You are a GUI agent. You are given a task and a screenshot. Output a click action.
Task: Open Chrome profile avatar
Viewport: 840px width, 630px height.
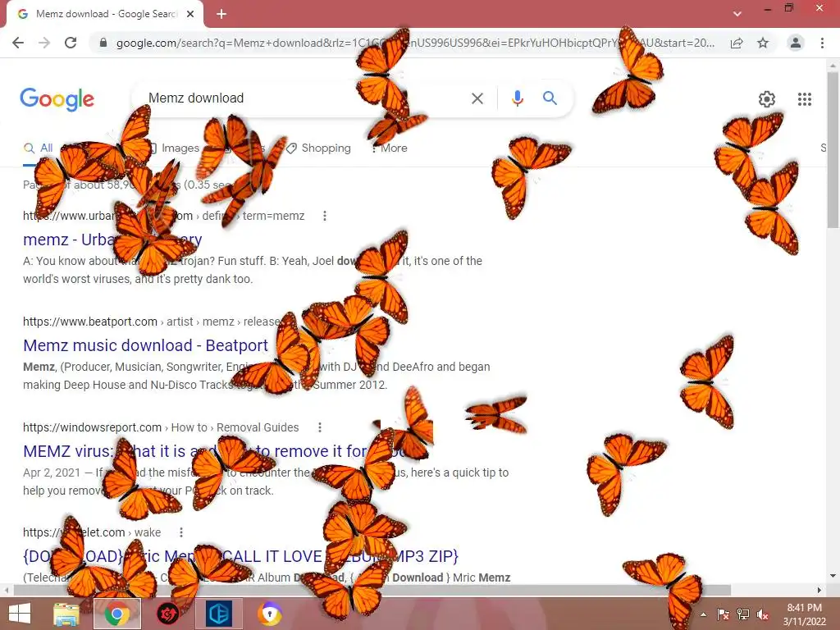coord(796,43)
